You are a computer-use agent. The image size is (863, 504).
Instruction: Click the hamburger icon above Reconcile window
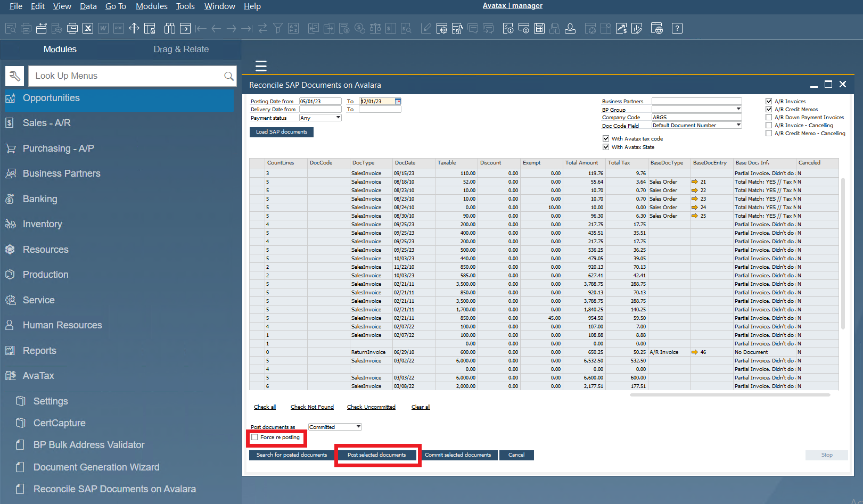[x=261, y=66]
